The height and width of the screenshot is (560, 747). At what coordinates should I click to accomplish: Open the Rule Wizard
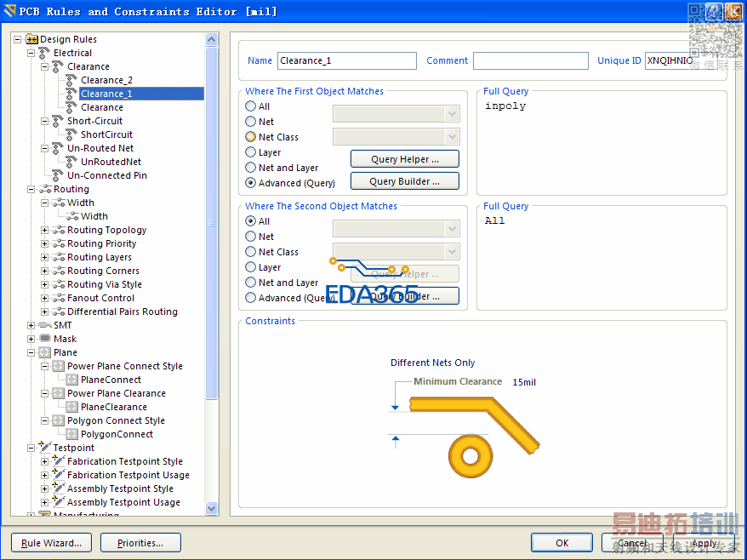click(51, 543)
